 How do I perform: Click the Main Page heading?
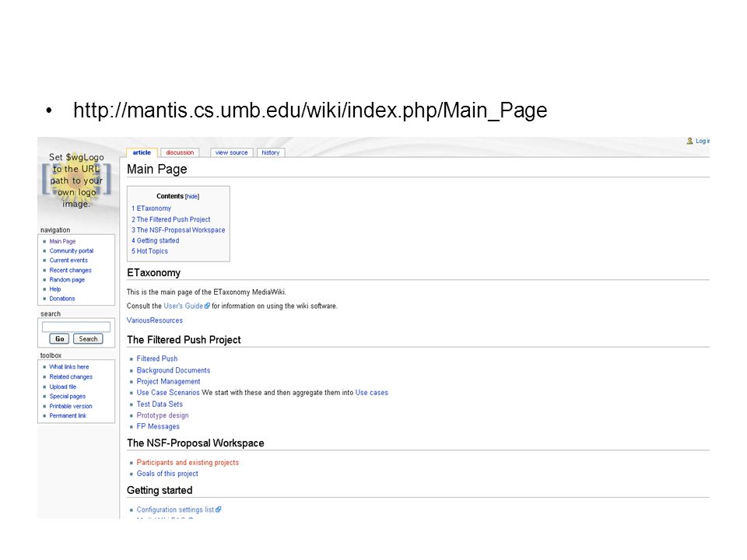pos(156,169)
